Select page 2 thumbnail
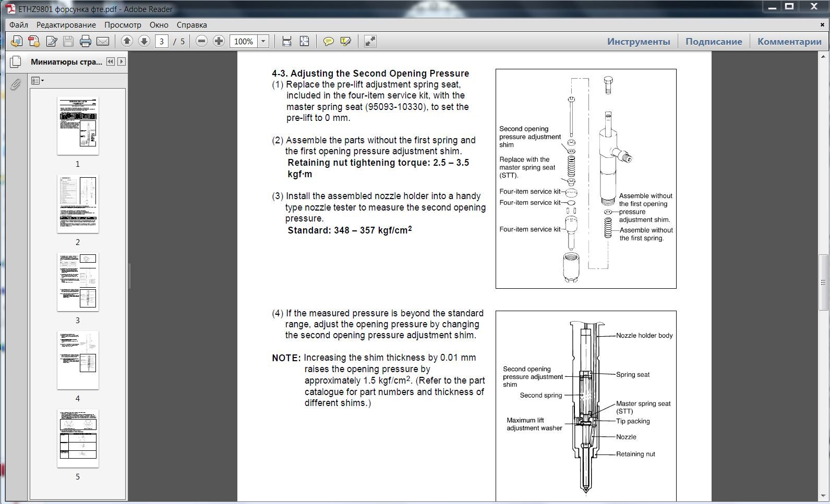 point(78,204)
